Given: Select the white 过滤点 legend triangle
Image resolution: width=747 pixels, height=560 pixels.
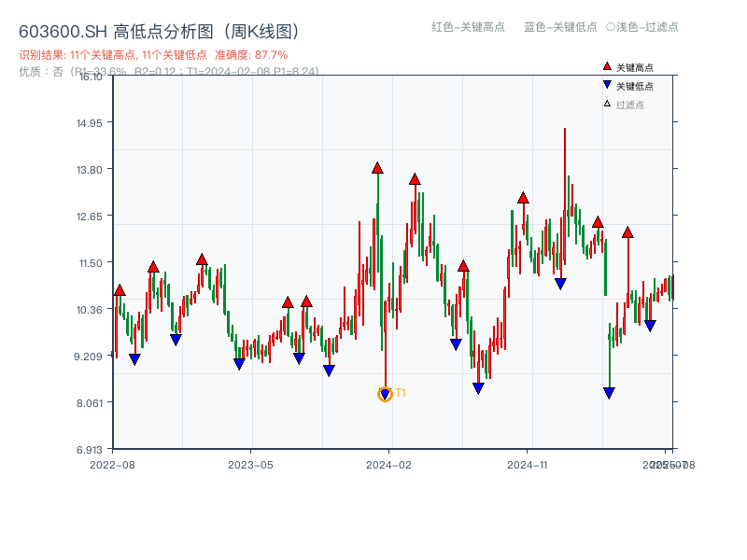Looking at the screenshot, I should coord(607,104).
